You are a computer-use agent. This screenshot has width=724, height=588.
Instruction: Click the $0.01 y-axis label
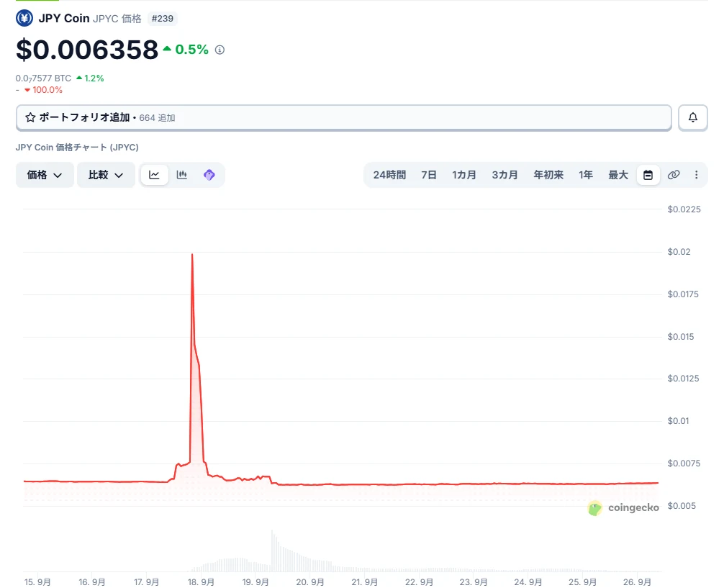678,421
